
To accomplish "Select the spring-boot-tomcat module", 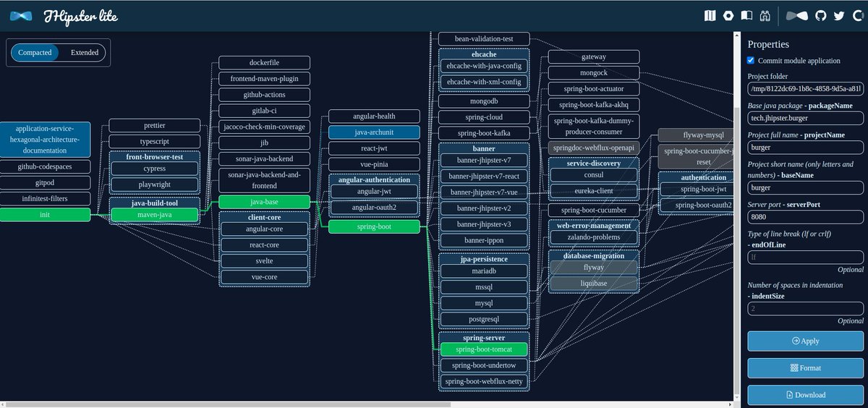I will [x=484, y=349].
